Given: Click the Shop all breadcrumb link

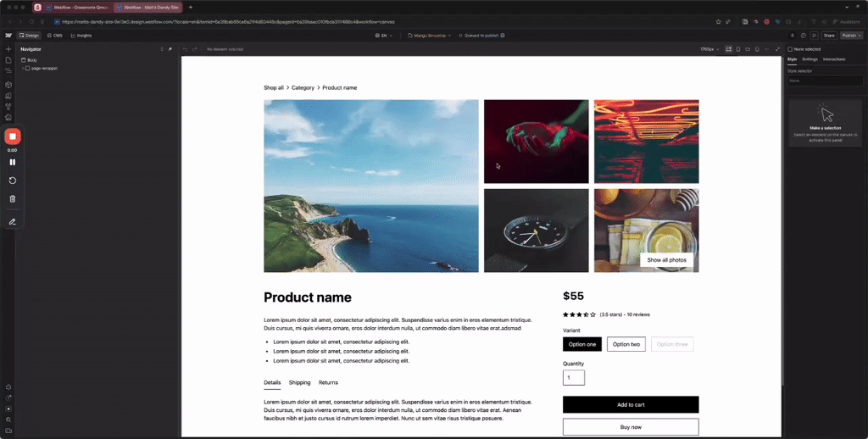Looking at the screenshot, I should 274,87.
